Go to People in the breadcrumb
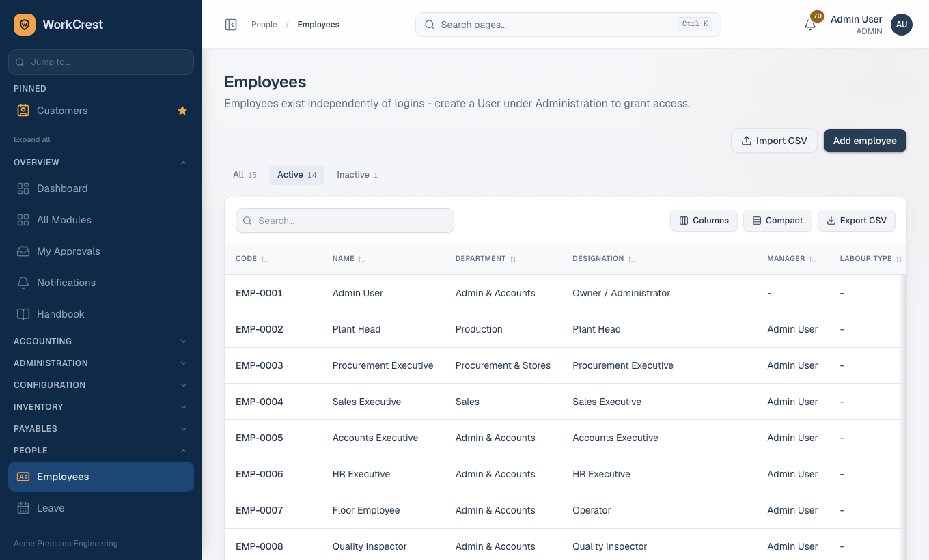This screenshot has height=560, width=929. [x=264, y=25]
